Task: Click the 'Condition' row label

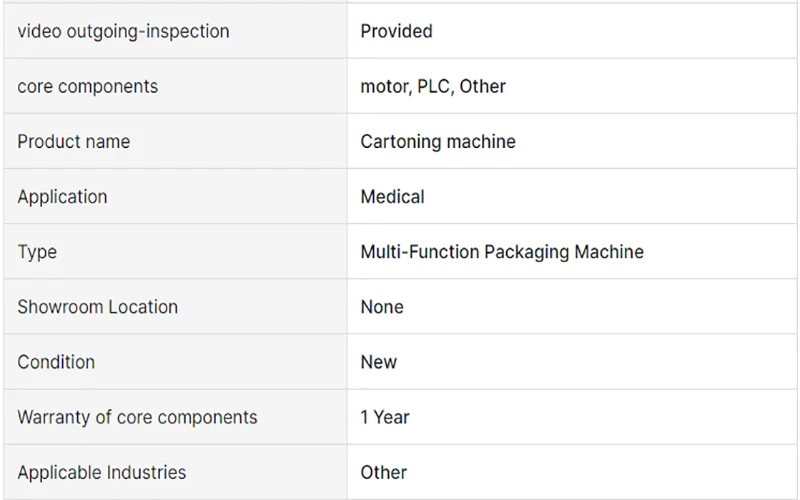Action: (x=56, y=362)
